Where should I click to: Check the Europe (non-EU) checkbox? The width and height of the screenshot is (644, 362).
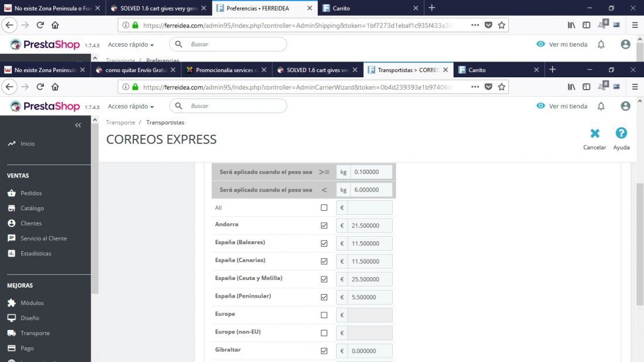(324, 333)
